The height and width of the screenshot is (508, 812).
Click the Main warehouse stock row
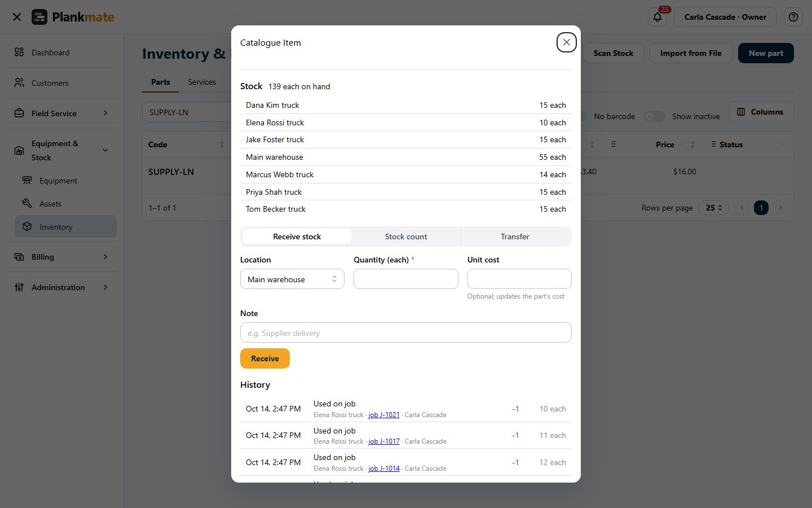click(406, 157)
